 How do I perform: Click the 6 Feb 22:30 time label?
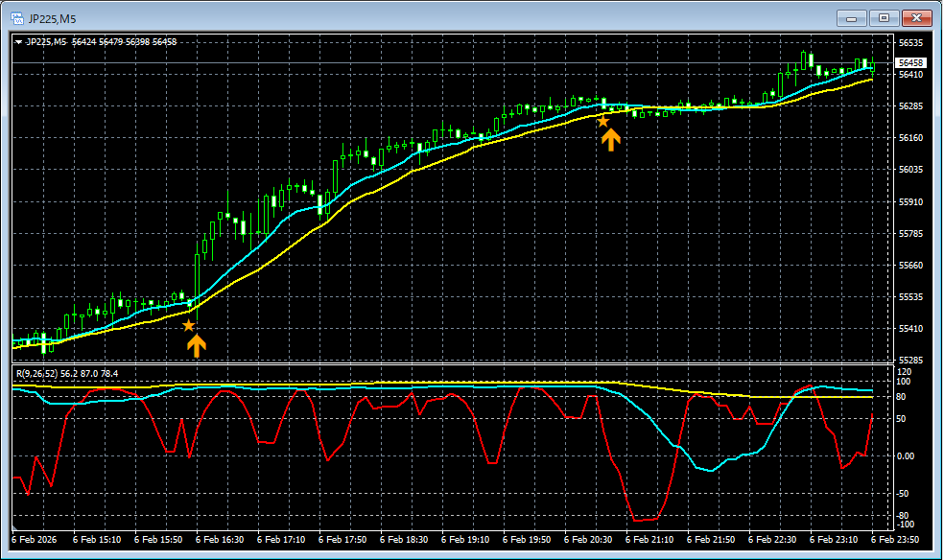point(772,540)
